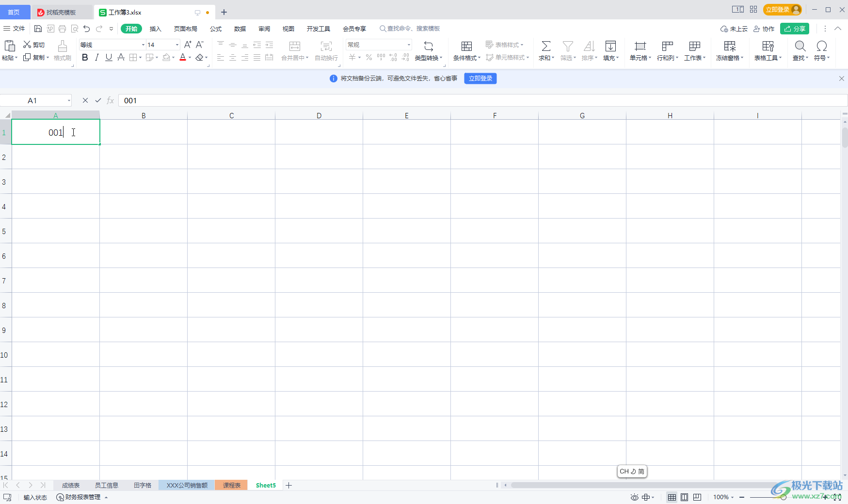Toggle eye protection mode icon
The height and width of the screenshot is (504, 848).
click(634, 497)
